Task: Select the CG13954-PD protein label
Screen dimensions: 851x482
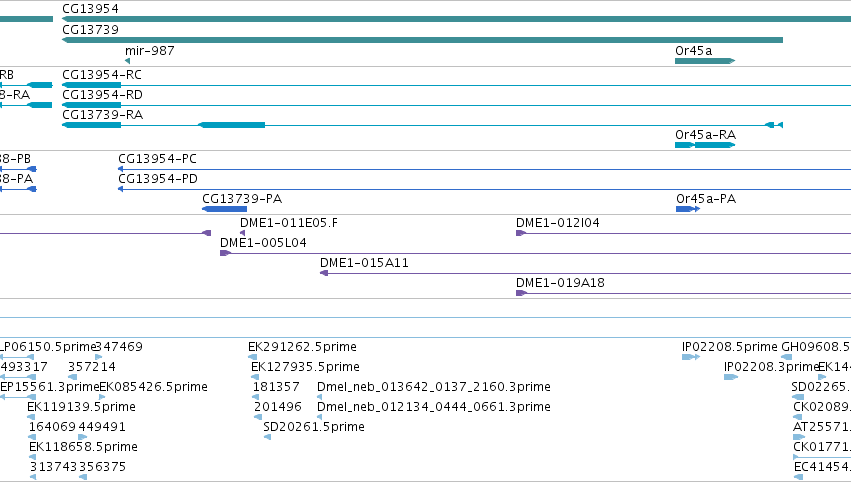Action: click(x=158, y=179)
